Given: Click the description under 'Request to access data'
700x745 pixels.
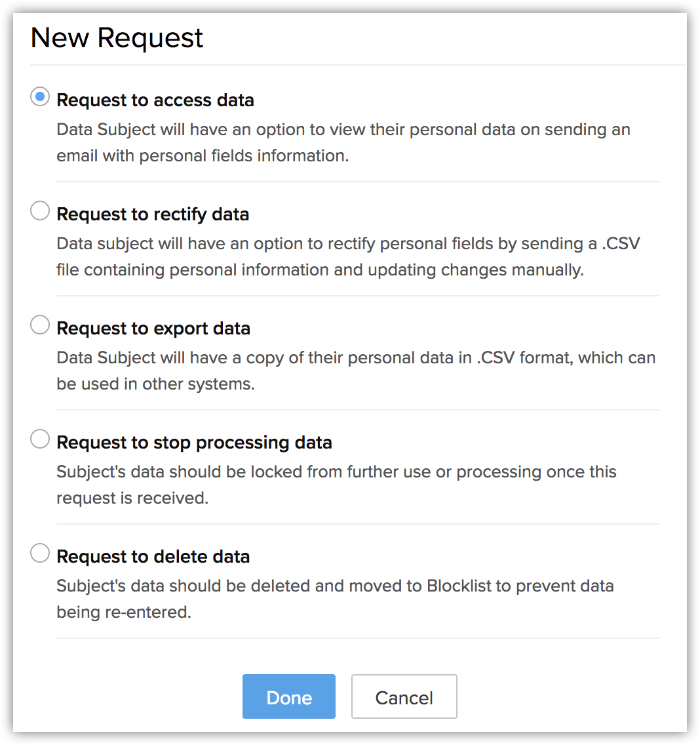Looking at the screenshot, I should pos(343,142).
